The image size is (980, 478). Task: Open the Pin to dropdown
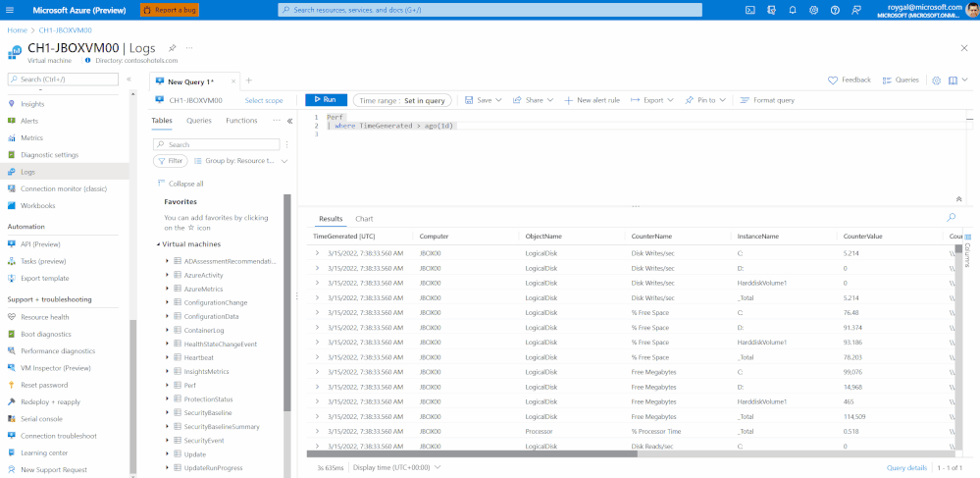(x=705, y=100)
